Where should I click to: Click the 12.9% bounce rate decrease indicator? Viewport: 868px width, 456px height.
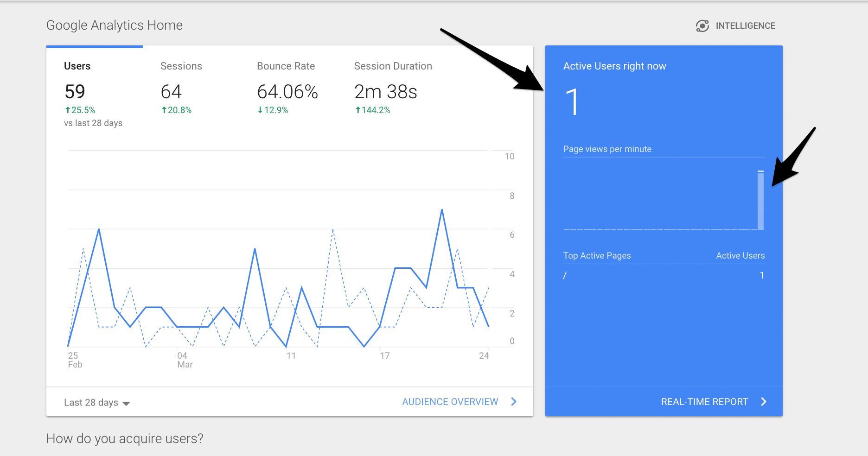pyautogui.click(x=273, y=110)
